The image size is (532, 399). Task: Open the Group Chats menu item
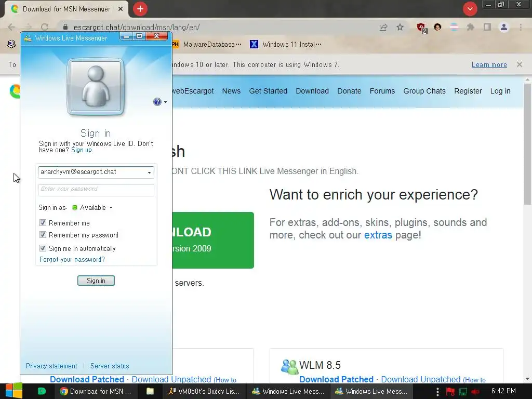click(424, 91)
